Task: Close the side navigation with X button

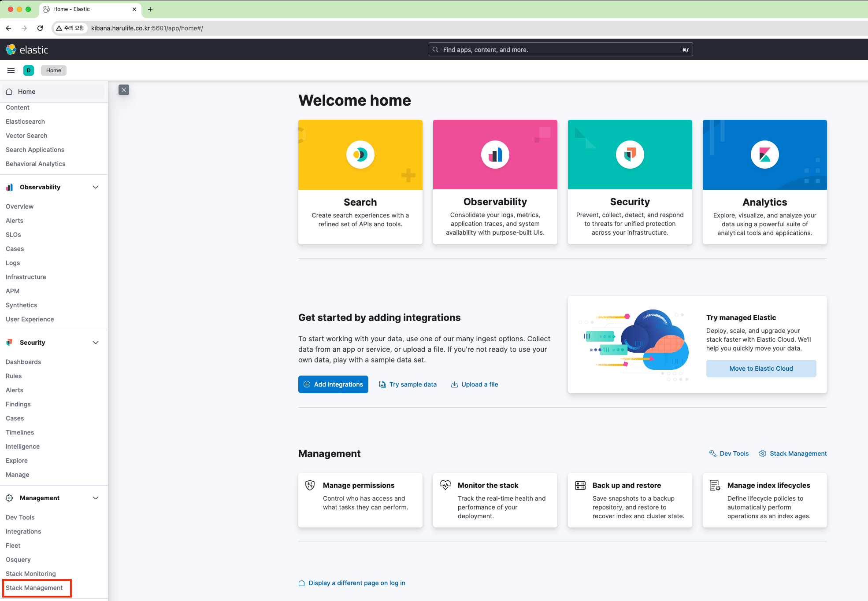Action: pos(124,90)
